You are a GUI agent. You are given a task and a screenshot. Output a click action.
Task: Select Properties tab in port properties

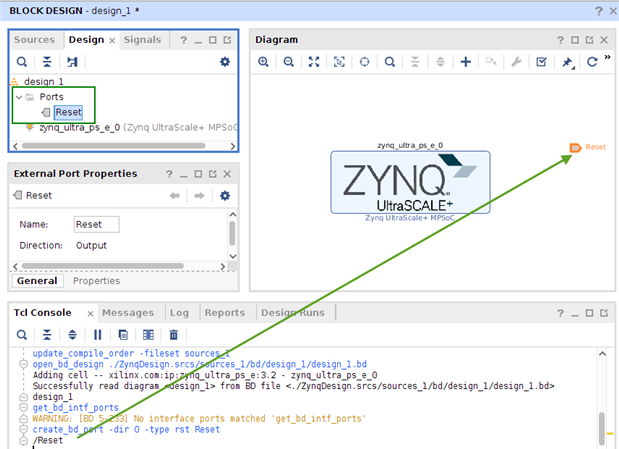pos(96,281)
